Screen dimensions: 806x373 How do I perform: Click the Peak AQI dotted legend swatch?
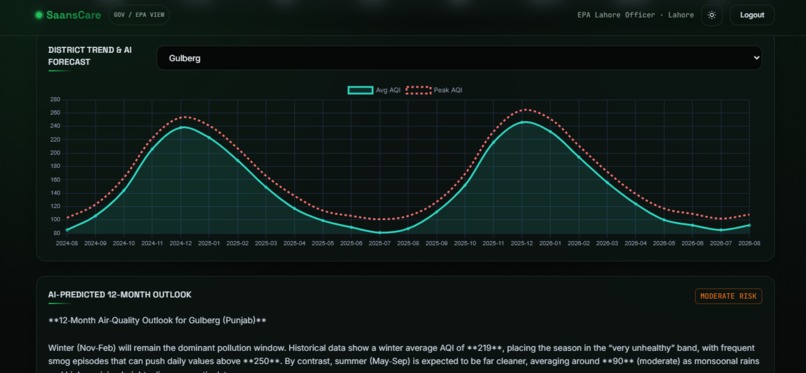click(x=418, y=90)
